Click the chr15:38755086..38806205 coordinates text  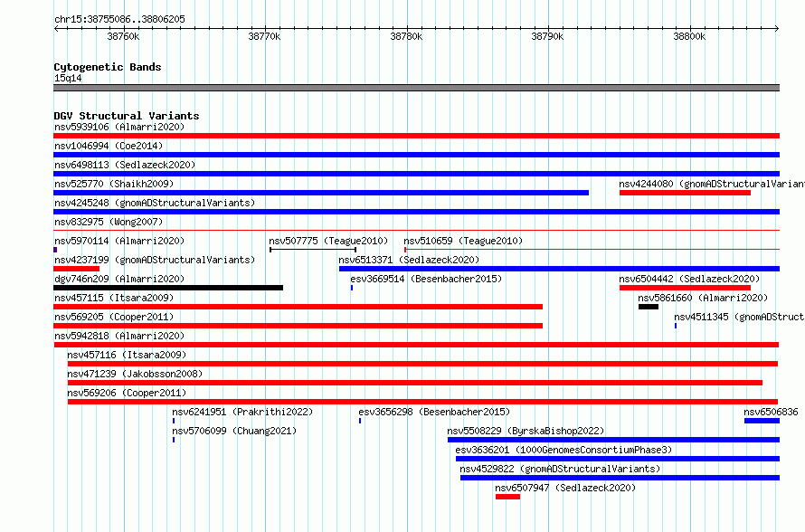point(119,19)
